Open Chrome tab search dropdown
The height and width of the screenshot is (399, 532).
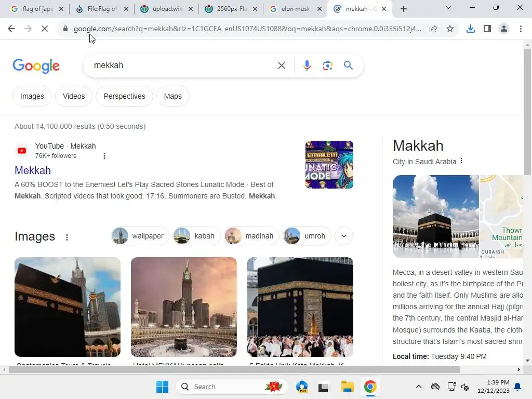click(448, 7)
